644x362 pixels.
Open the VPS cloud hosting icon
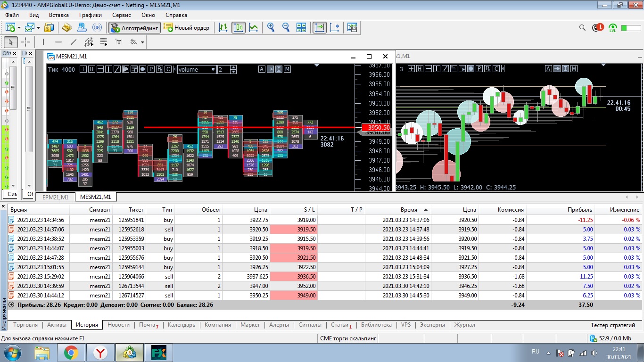click(82, 28)
